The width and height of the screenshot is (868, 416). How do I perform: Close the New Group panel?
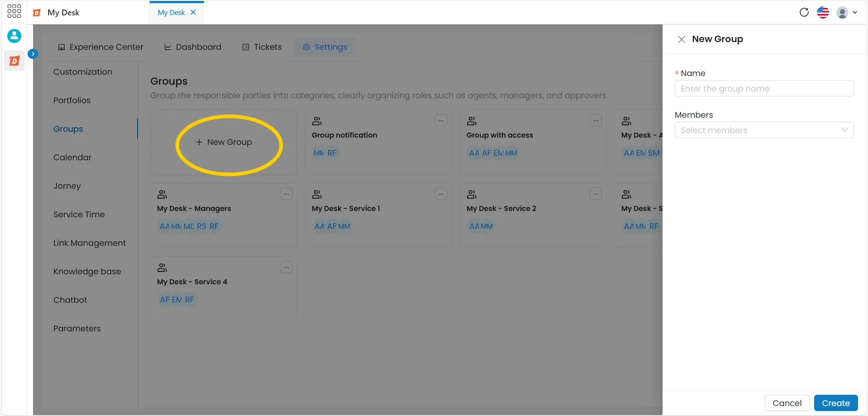coord(681,39)
